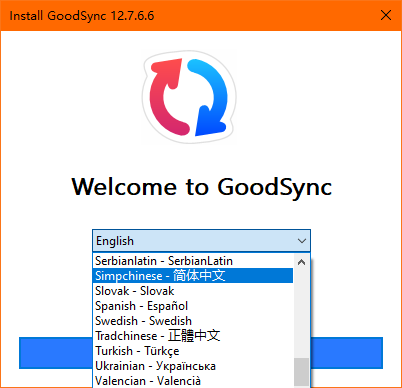This screenshot has width=402, height=388.
Task: Close the Install GoodSync window
Action: pyautogui.click(x=386, y=15)
